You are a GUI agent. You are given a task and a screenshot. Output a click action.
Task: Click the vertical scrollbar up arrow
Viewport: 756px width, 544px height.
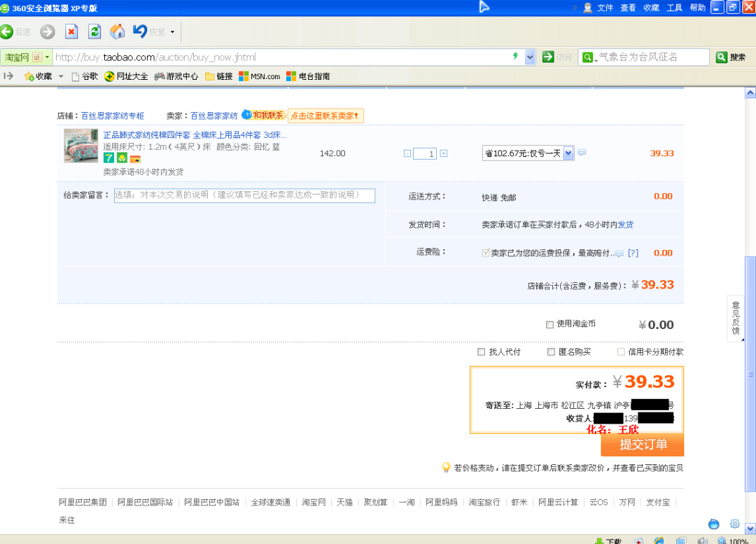click(750, 92)
